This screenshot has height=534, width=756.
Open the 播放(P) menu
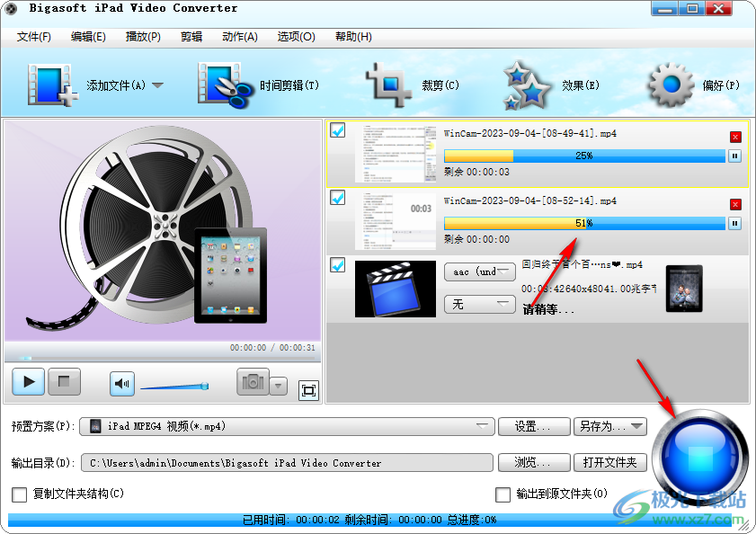(143, 37)
